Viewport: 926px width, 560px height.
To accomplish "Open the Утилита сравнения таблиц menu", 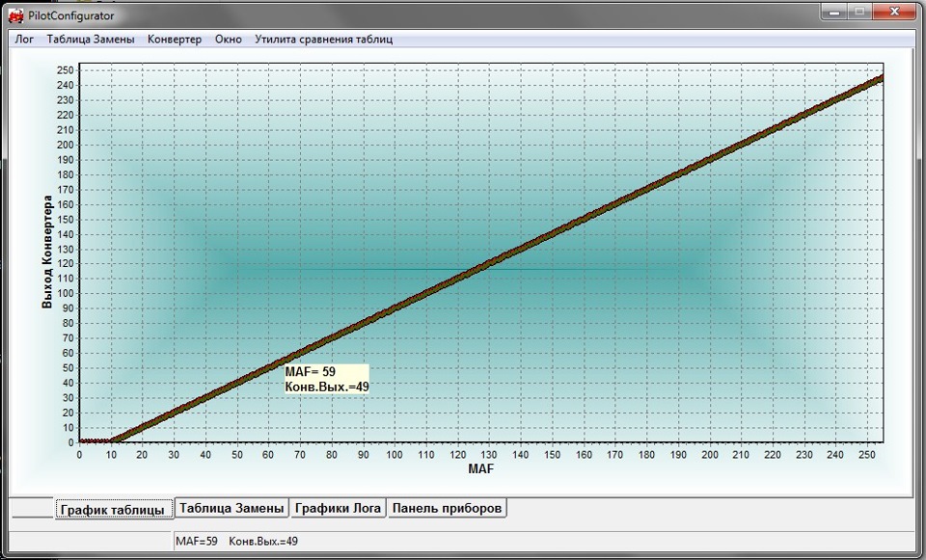I will point(324,40).
